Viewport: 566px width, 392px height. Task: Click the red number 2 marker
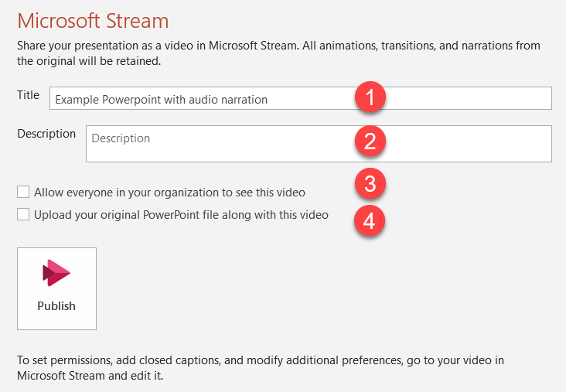[x=370, y=141]
